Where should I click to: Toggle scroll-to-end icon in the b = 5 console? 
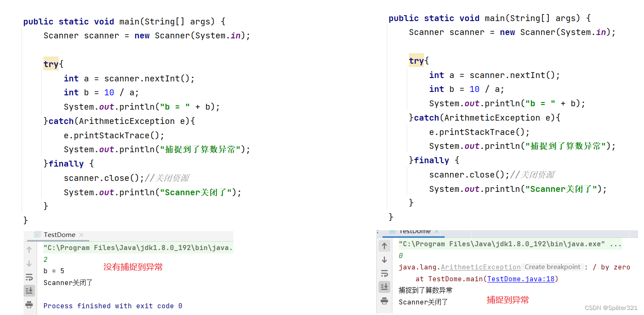(29, 291)
